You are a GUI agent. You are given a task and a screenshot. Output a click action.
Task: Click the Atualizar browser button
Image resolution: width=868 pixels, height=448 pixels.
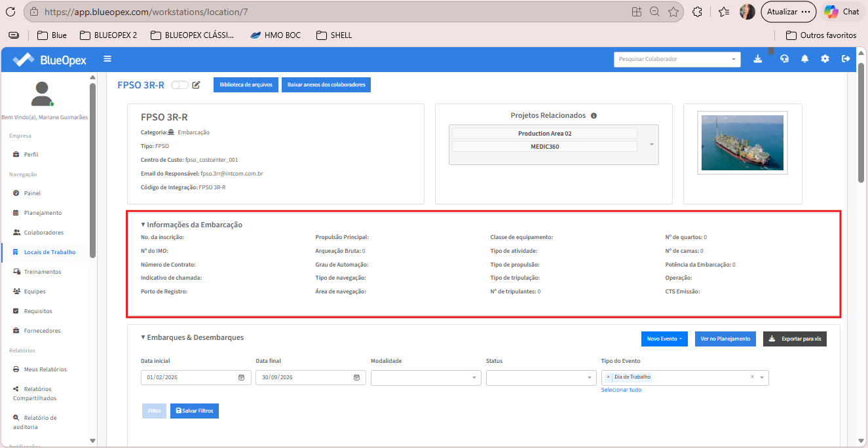pos(789,12)
